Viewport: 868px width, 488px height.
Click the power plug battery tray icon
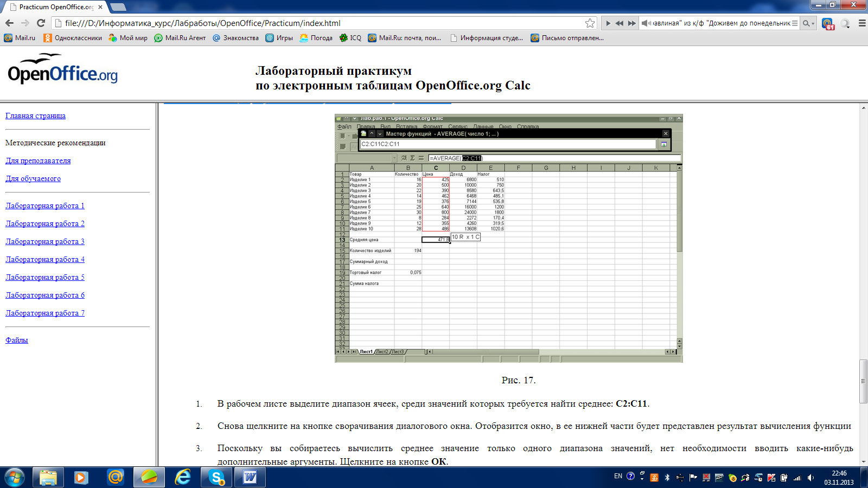pyautogui.click(x=784, y=478)
